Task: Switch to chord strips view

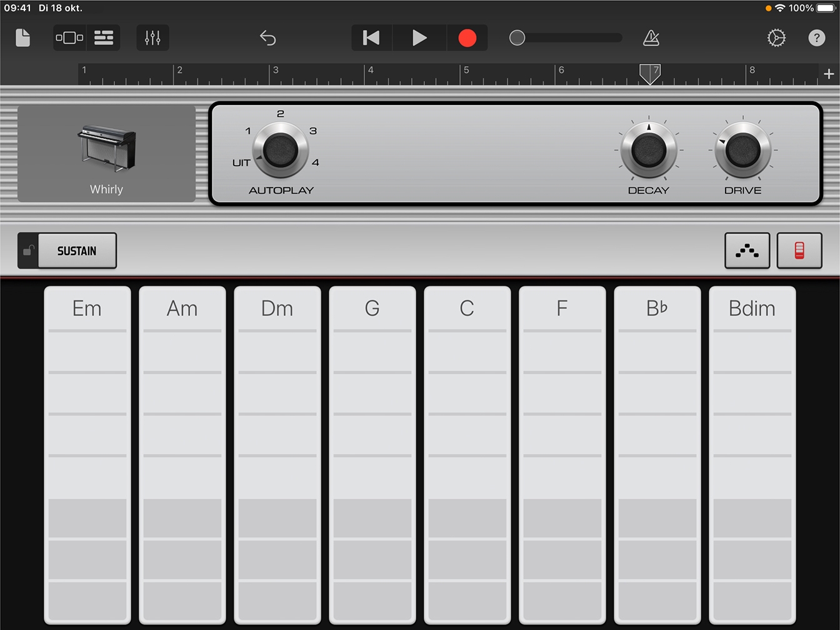Action: (x=799, y=251)
